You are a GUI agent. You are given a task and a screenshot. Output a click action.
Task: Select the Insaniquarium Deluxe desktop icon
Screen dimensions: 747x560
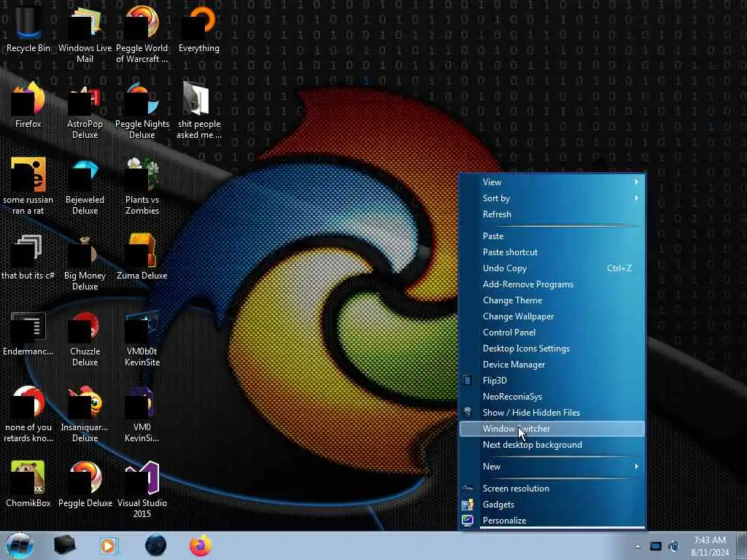pos(85,413)
